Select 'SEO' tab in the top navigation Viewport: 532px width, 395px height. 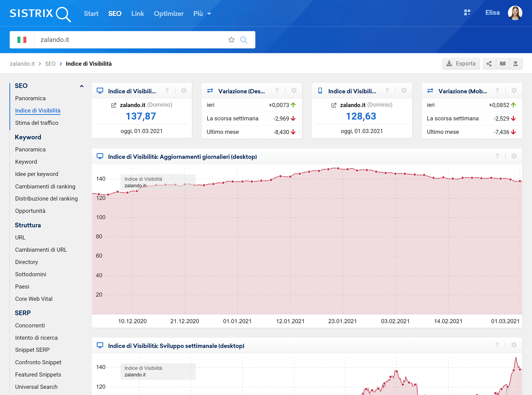[x=115, y=14]
